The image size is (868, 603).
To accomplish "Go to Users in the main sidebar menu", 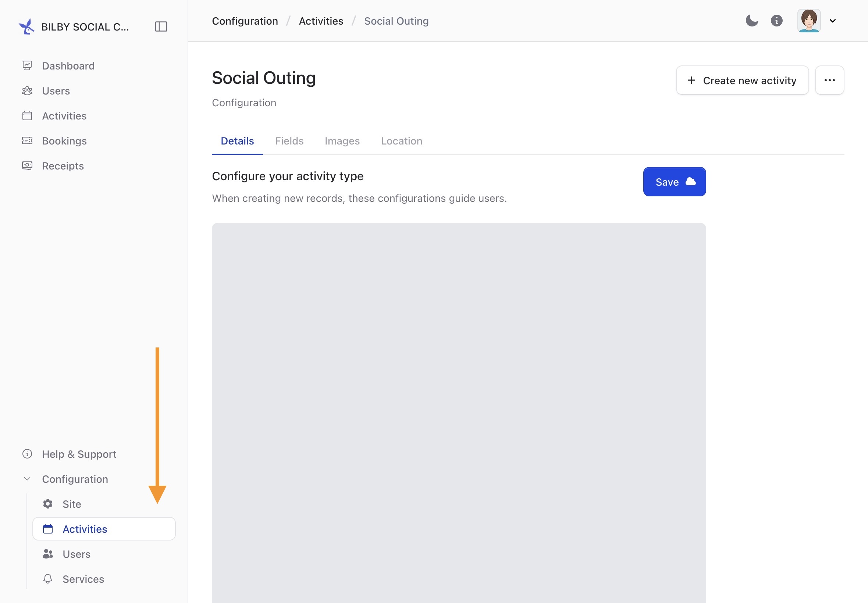I will (x=56, y=91).
